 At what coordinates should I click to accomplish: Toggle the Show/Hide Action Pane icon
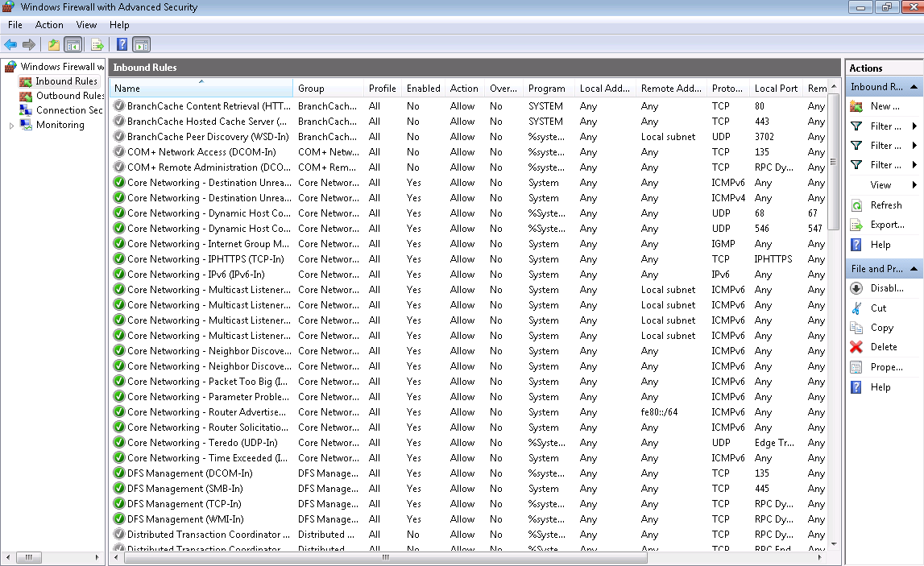point(142,45)
